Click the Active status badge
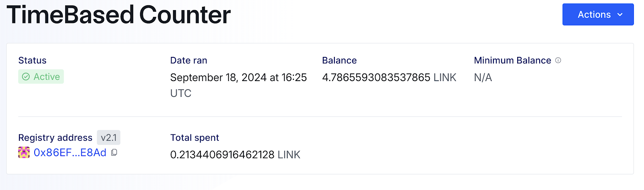644x190 pixels. pos(41,77)
